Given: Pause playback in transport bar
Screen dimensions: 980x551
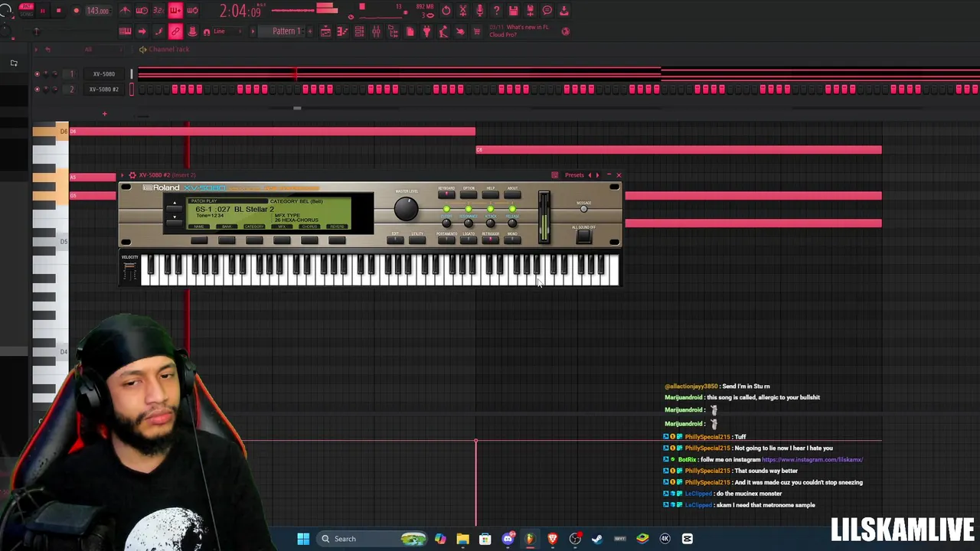Looking at the screenshot, I should pos(43,10).
